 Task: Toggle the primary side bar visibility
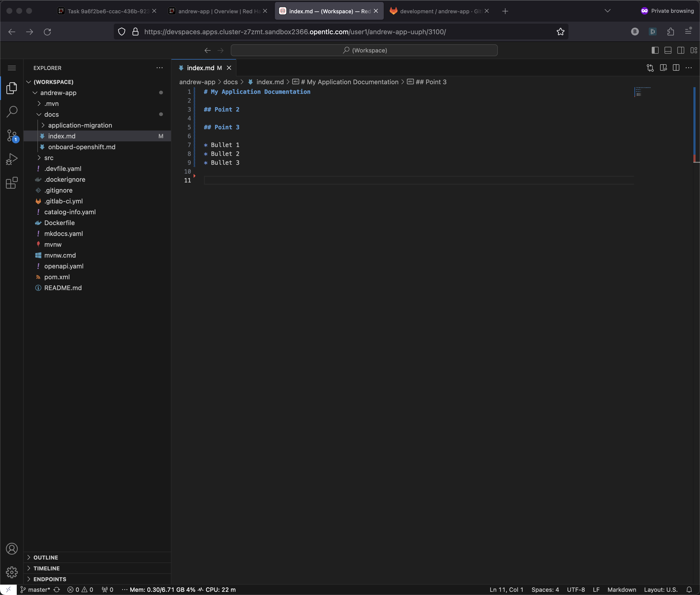click(x=655, y=50)
